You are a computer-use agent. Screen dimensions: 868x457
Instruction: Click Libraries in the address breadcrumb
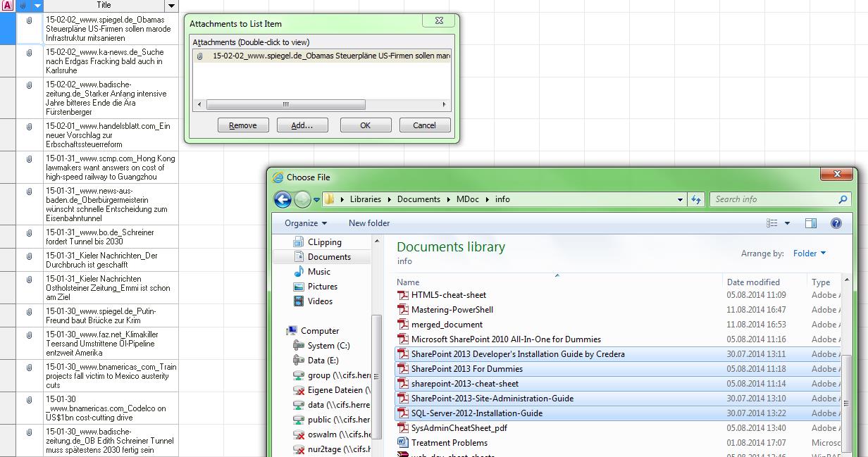(365, 199)
